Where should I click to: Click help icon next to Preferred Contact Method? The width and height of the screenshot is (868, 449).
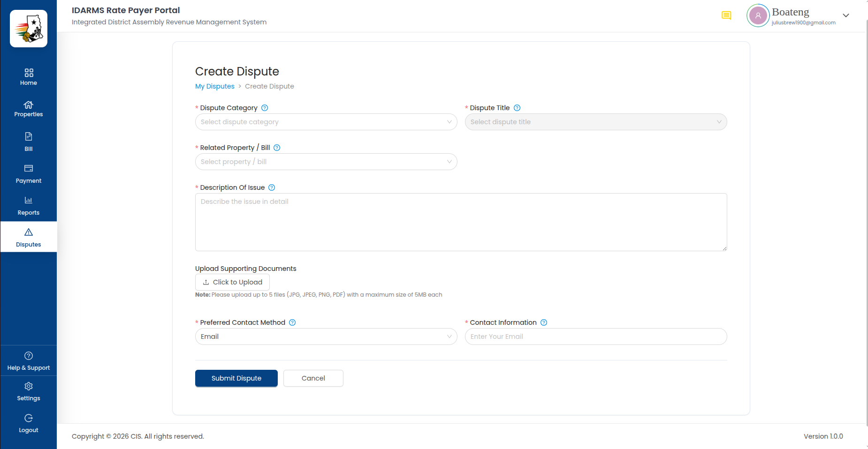click(292, 322)
